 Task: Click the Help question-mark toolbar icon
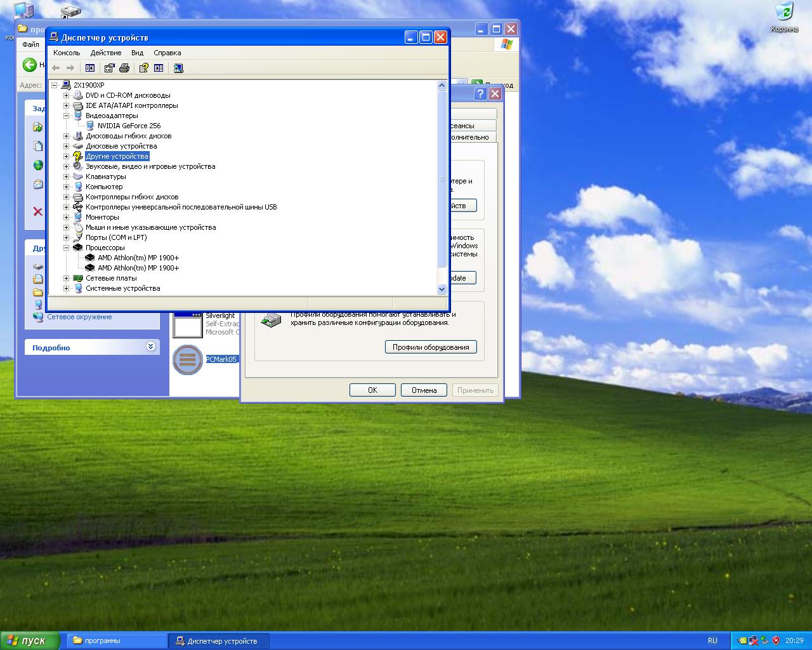144,68
